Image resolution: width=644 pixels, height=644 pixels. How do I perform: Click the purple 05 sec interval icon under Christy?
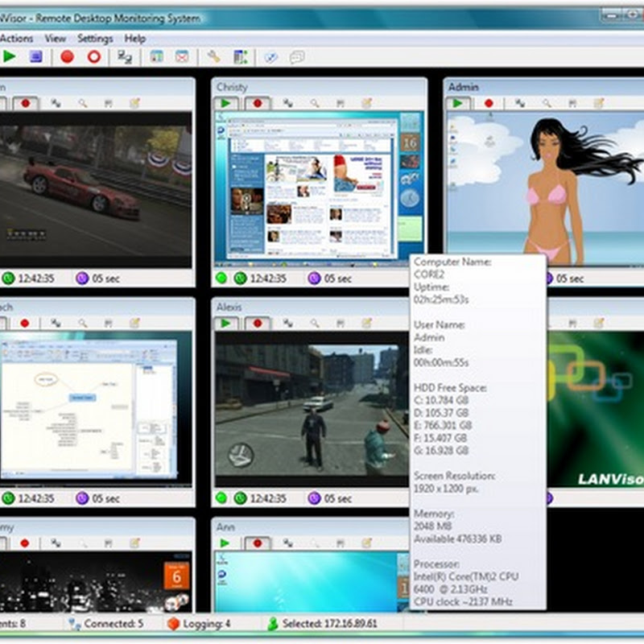[x=314, y=279]
